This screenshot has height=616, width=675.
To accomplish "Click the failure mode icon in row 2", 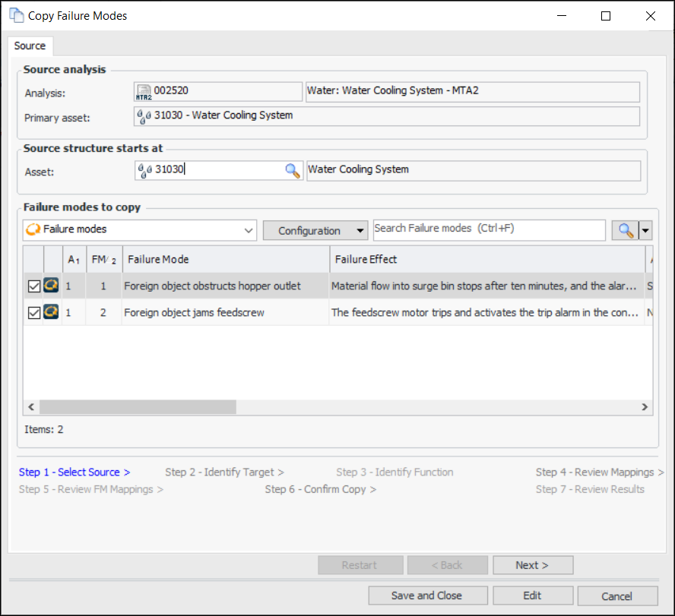I will [51, 312].
